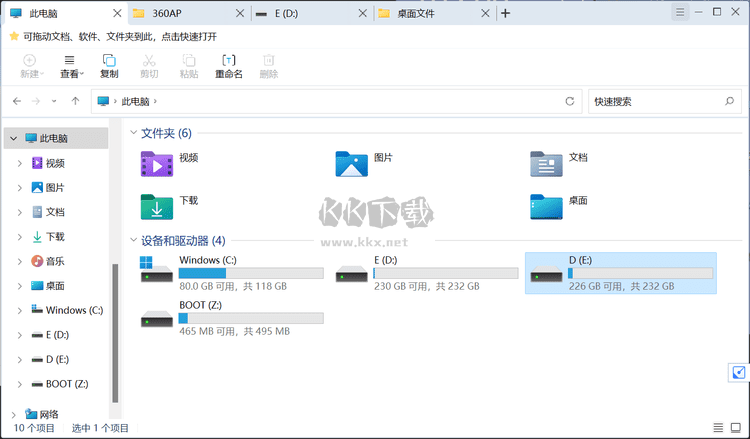Open the View (查看) toolbar menu

tap(70, 66)
